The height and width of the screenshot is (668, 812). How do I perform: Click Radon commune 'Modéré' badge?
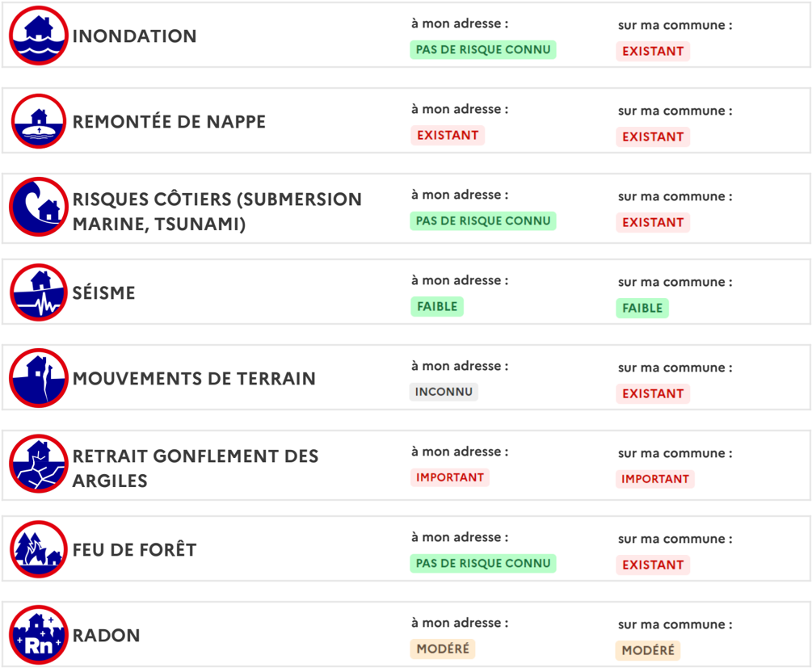click(x=648, y=651)
